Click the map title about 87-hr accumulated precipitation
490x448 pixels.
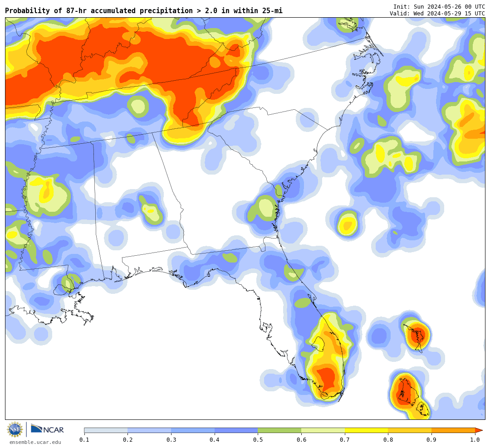point(144,10)
